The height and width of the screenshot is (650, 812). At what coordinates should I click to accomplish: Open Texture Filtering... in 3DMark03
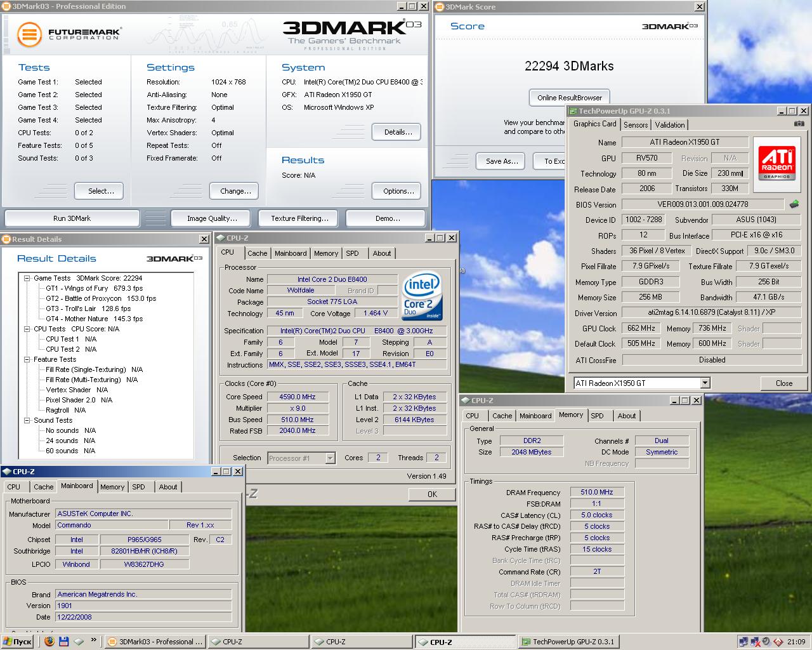[x=299, y=218]
